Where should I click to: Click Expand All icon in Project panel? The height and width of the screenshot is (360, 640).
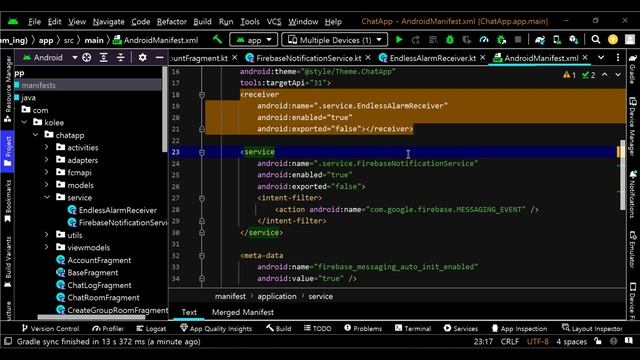[x=104, y=58]
